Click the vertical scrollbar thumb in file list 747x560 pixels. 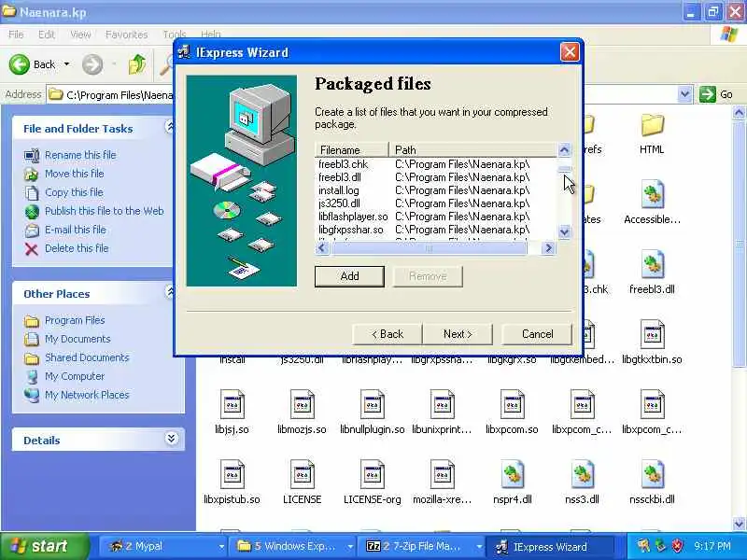tap(564, 169)
